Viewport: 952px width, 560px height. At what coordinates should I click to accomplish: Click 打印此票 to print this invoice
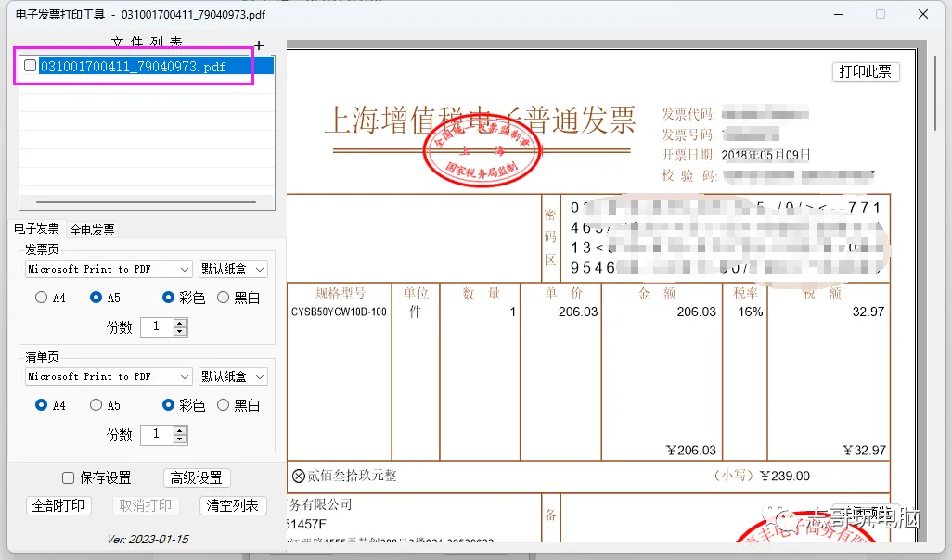865,71
